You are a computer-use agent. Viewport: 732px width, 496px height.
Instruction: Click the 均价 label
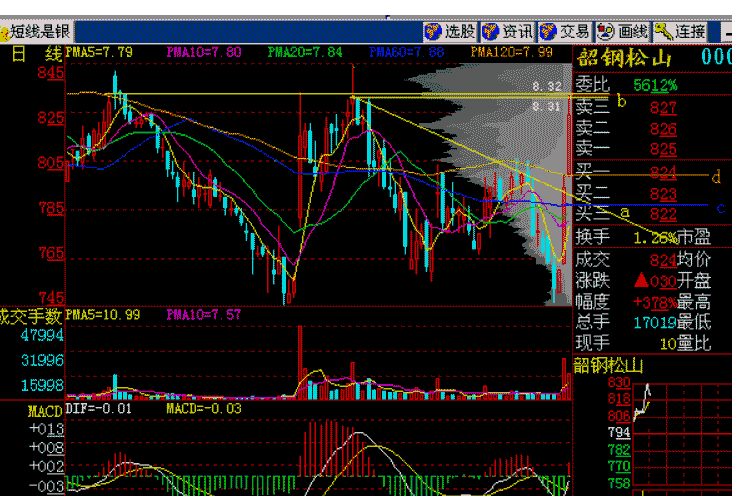coord(694,259)
